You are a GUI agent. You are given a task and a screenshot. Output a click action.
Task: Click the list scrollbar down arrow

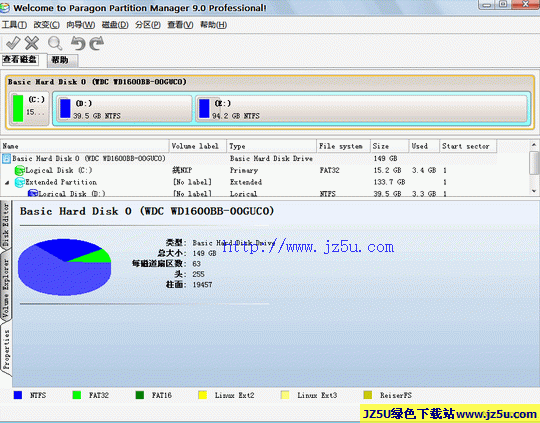[x=534, y=190]
